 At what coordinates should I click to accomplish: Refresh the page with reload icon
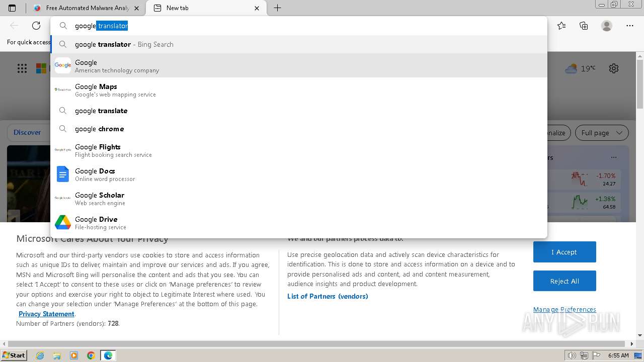point(36,26)
